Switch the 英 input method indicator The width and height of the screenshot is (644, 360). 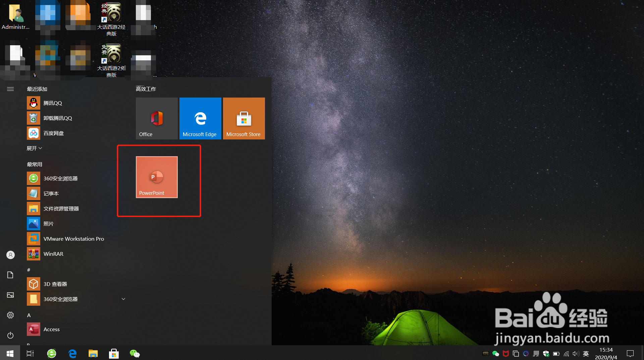tap(586, 354)
